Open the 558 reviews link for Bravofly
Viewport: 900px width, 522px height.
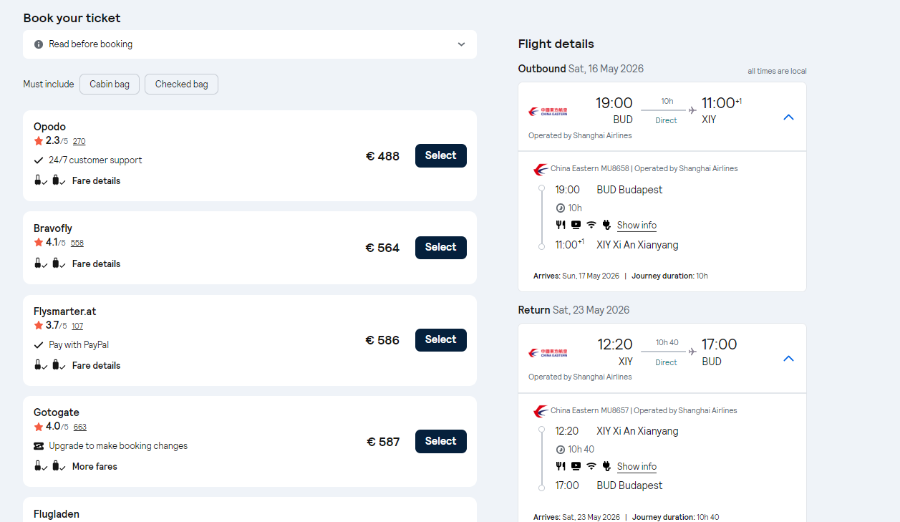coord(77,243)
